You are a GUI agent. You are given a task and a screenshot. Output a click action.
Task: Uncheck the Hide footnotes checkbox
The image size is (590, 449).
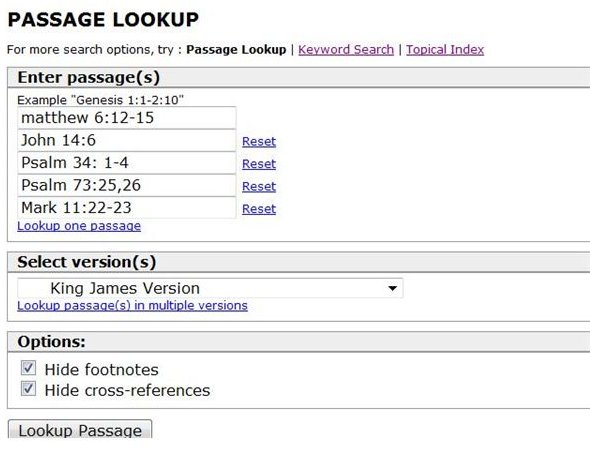click(x=28, y=368)
